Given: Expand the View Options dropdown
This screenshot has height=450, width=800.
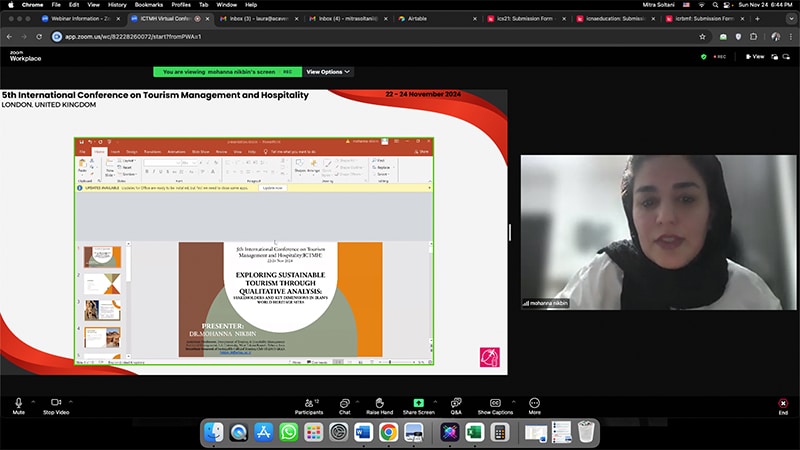Looking at the screenshot, I should coord(329,72).
